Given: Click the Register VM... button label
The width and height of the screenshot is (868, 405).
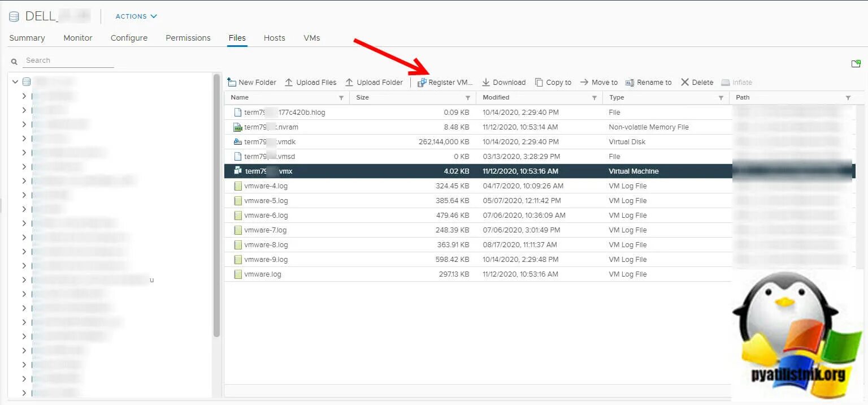Looking at the screenshot, I should pyautogui.click(x=450, y=83).
